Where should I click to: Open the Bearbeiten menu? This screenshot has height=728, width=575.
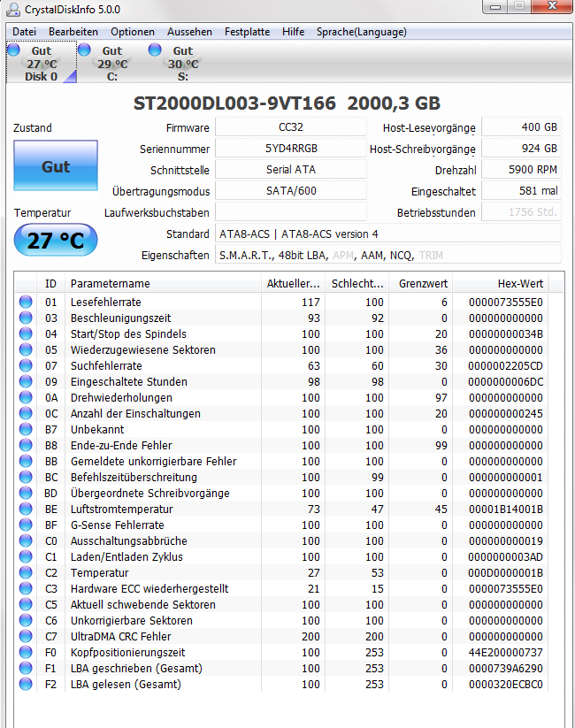coord(73,32)
